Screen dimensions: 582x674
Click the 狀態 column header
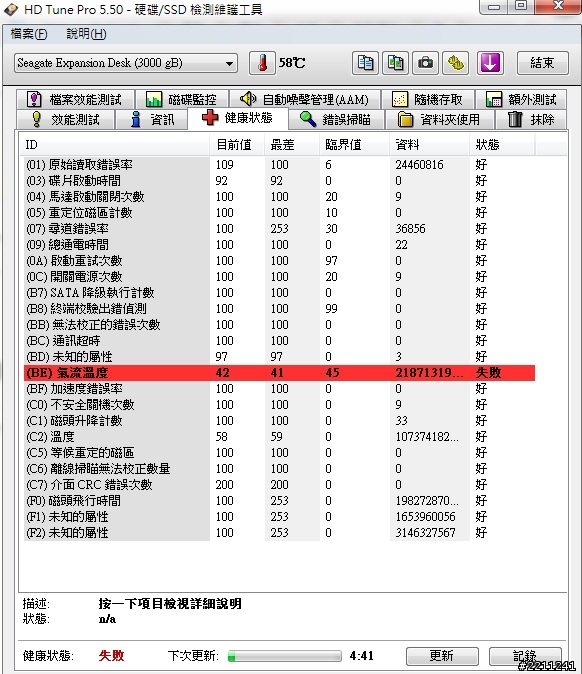[502, 145]
